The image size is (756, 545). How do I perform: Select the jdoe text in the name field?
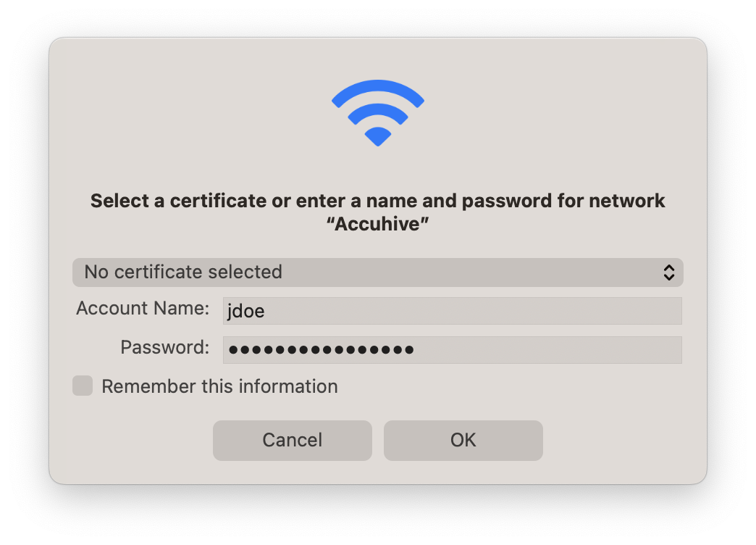coord(246,310)
